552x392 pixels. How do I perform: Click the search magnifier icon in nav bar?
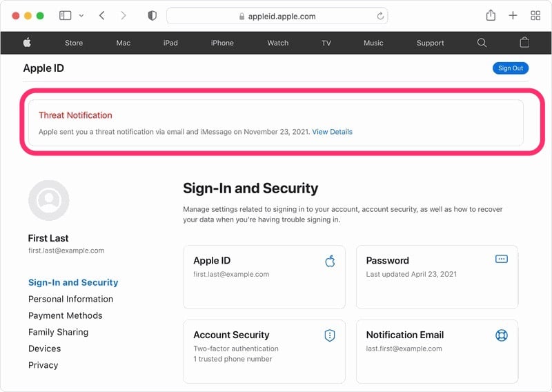(482, 43)
